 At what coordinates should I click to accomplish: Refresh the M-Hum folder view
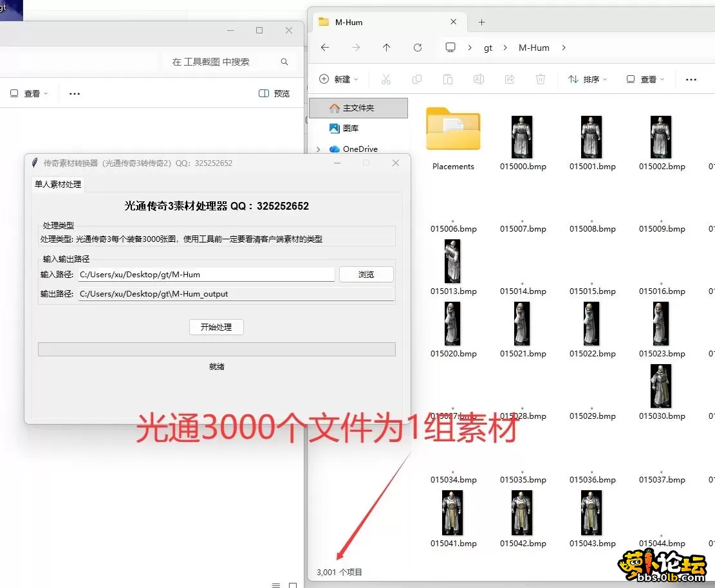point(417,47)
